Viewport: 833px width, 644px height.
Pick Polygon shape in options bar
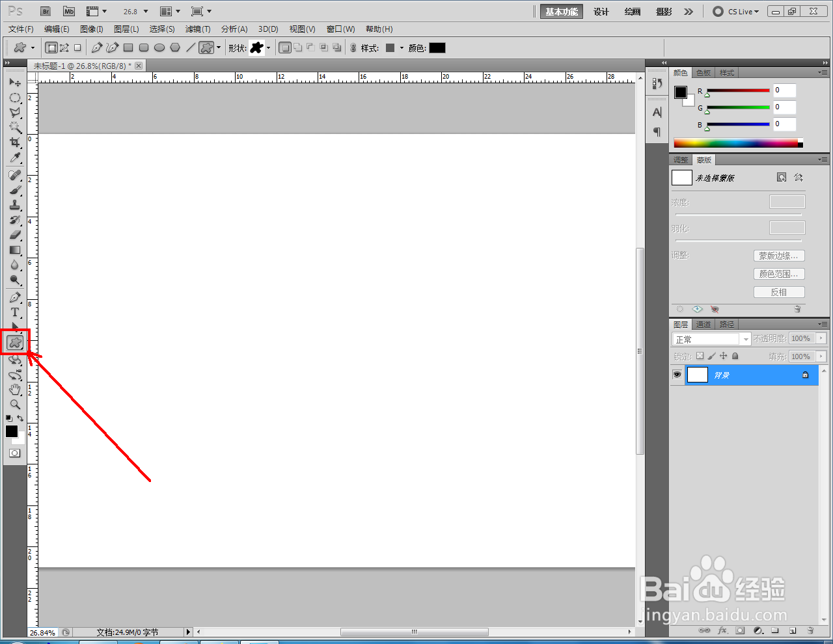point(175,47)
